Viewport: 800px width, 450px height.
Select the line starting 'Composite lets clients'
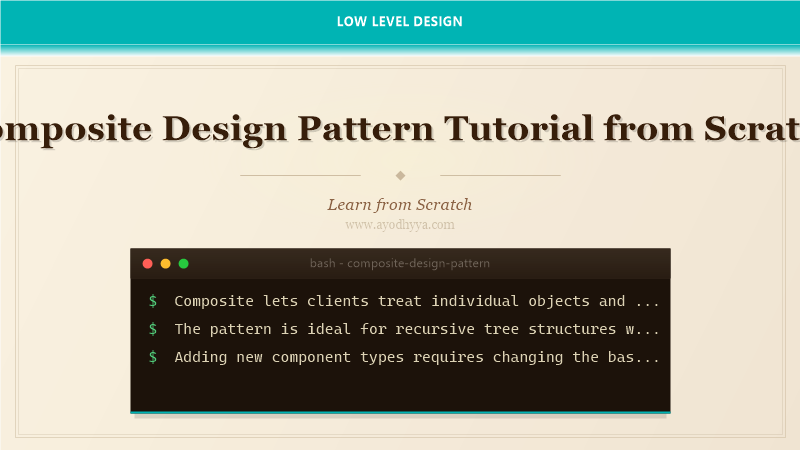pos(416,301)
